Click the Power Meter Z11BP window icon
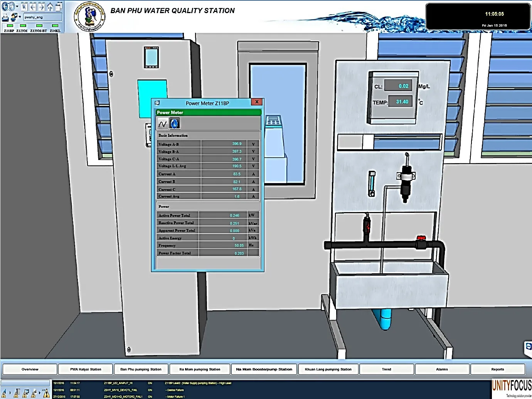This screenshot has width=532, height=399. (x=157, y=103)
